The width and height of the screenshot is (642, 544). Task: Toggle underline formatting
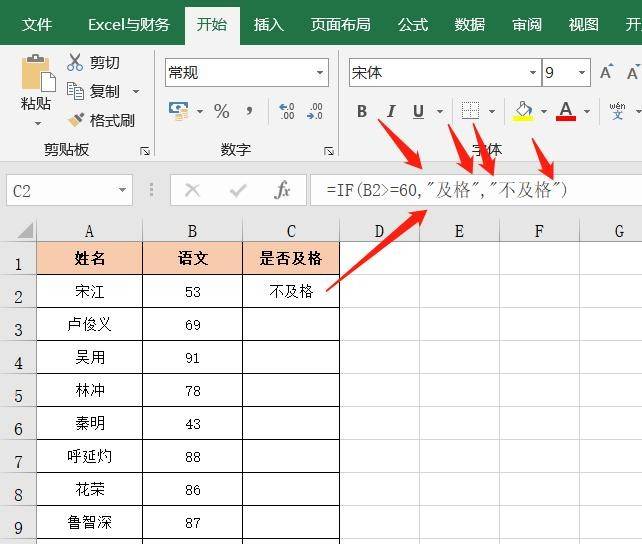tap(418, 111)
